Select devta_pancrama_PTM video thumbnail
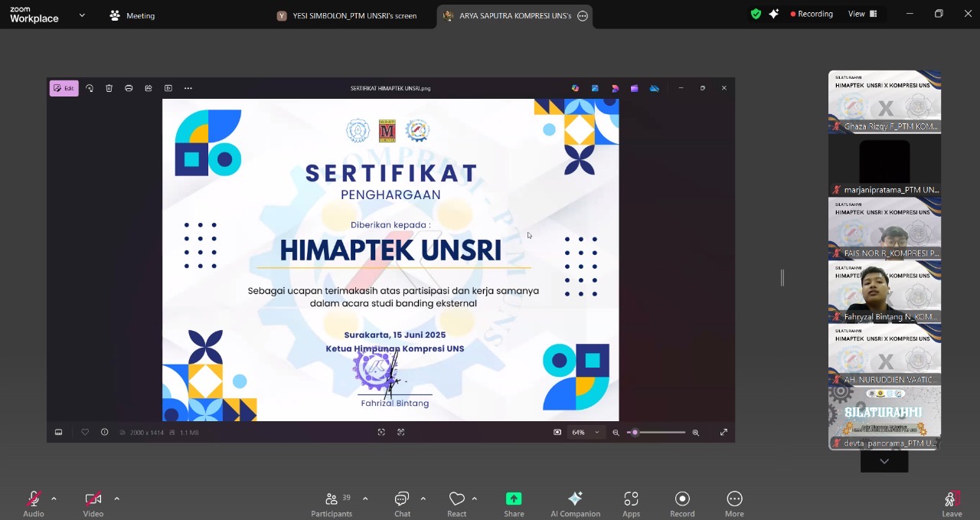Image resolution: width=980 pixels, height=520 pixels. point(884,419)
